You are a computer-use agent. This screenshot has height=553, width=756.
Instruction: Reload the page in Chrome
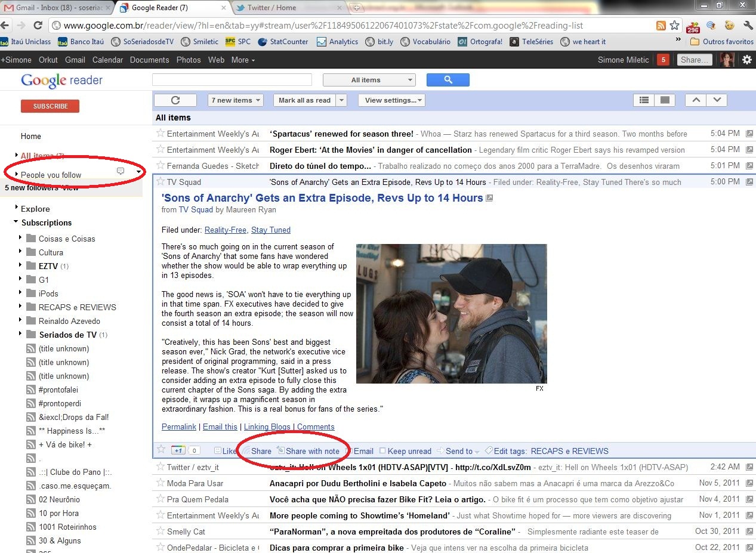[x=38, y=26]
